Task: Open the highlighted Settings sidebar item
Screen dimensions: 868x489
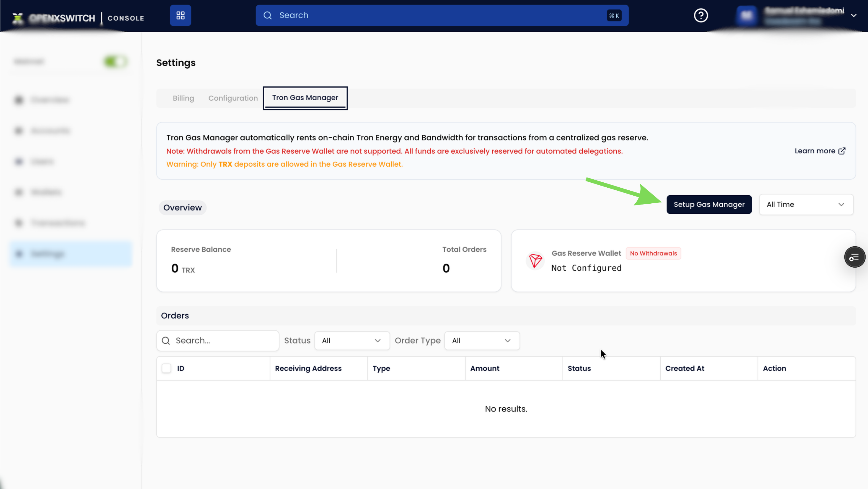Action: click(71, 254)
